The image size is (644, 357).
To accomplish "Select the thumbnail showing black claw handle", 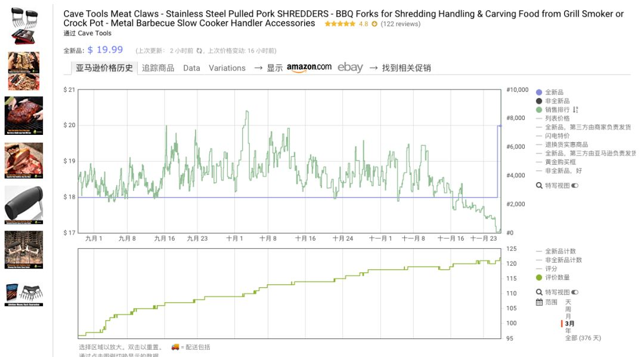I will pyautogui.click(x=24, y=205).
